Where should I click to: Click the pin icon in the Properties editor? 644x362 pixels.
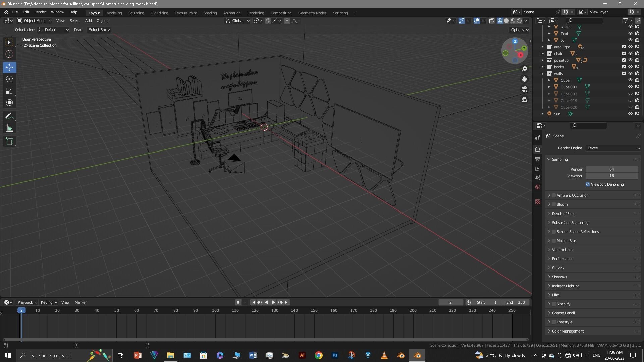pyautogui.click(x=638, y=136)
